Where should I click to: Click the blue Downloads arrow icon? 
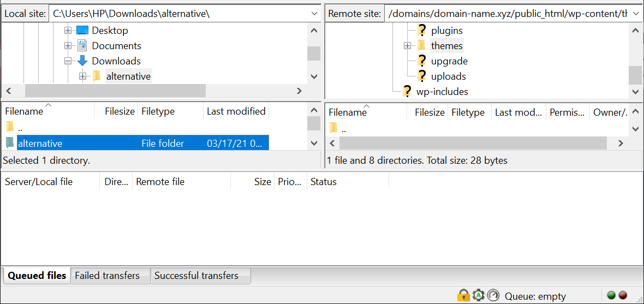tap(82, 61)
